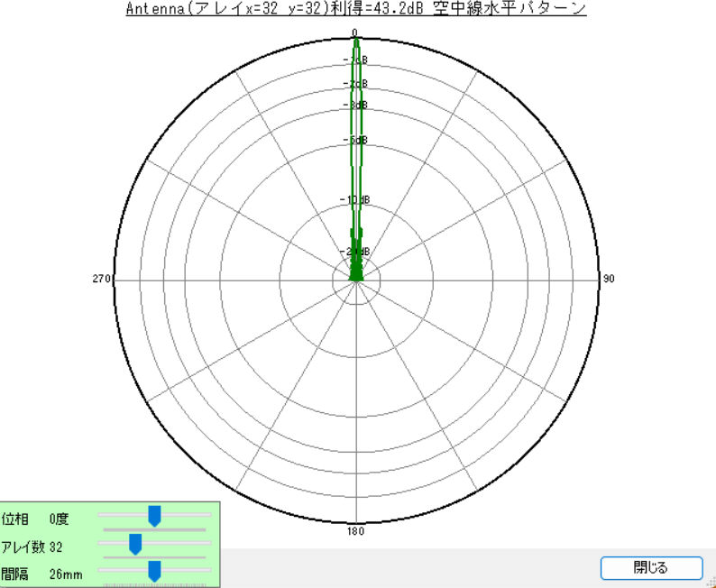Click the 位相 phase slider handle

click(154, 516)
